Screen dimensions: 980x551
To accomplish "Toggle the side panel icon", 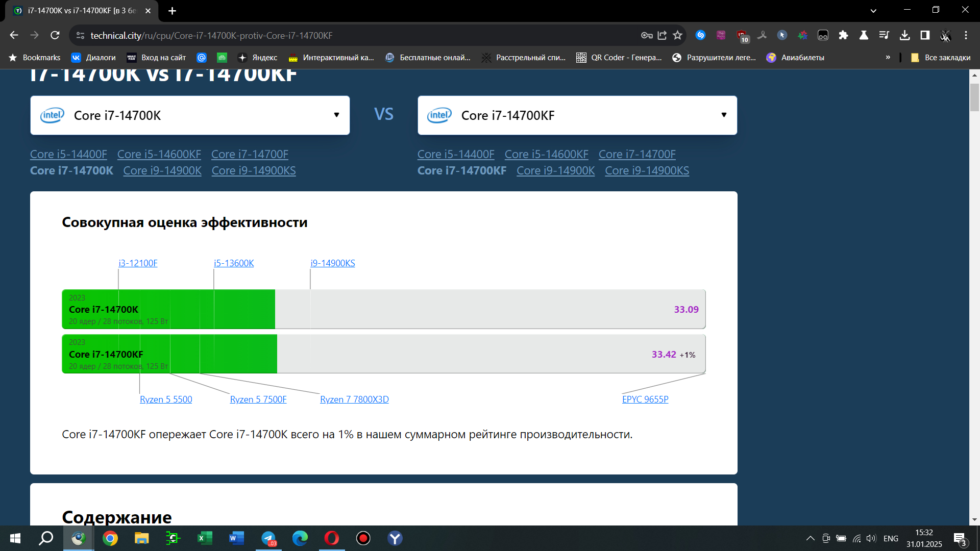I will pyautogui.click(x=925, y=35).
